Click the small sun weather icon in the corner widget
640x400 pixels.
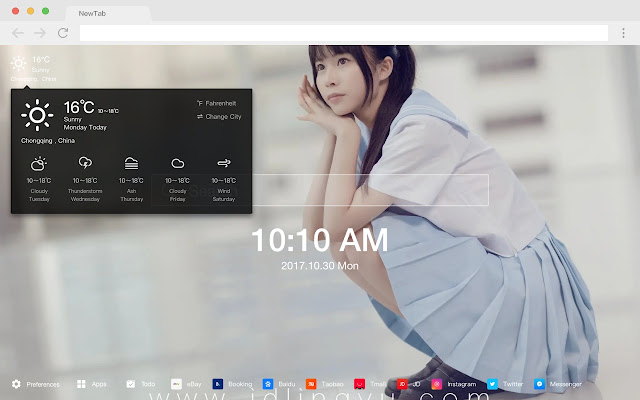18,63
